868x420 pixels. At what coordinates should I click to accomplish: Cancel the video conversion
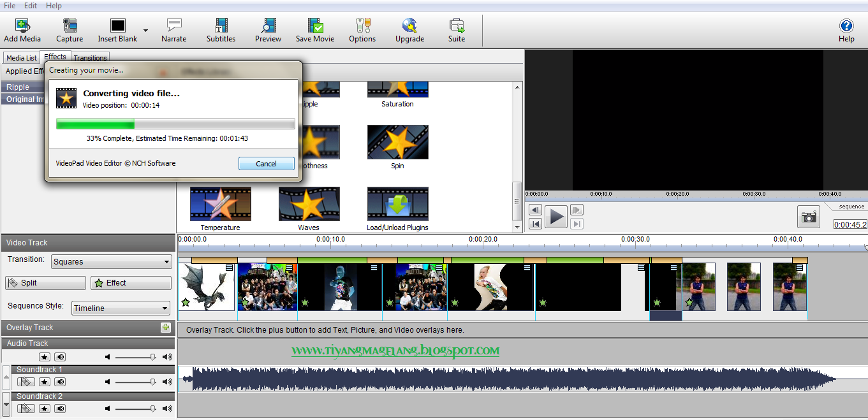click(x=266, y=164)
